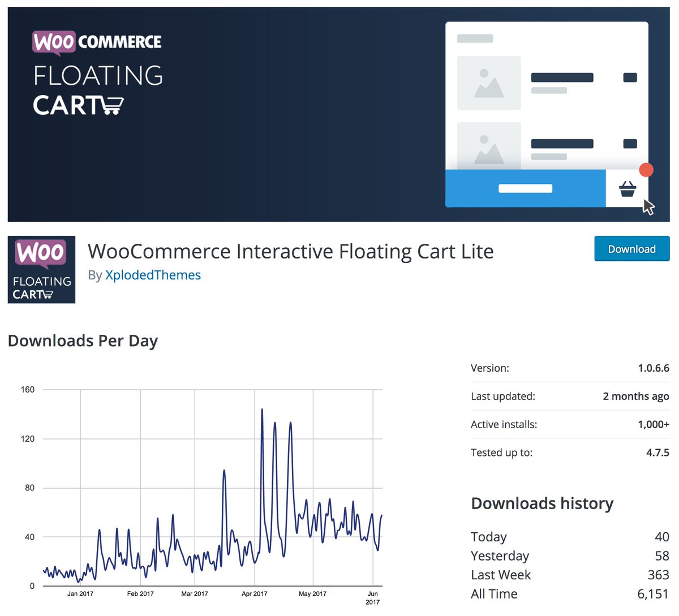Screen dimensions: 679x616
Task: Click the red notification dot on basket
Action: (646, 170)
